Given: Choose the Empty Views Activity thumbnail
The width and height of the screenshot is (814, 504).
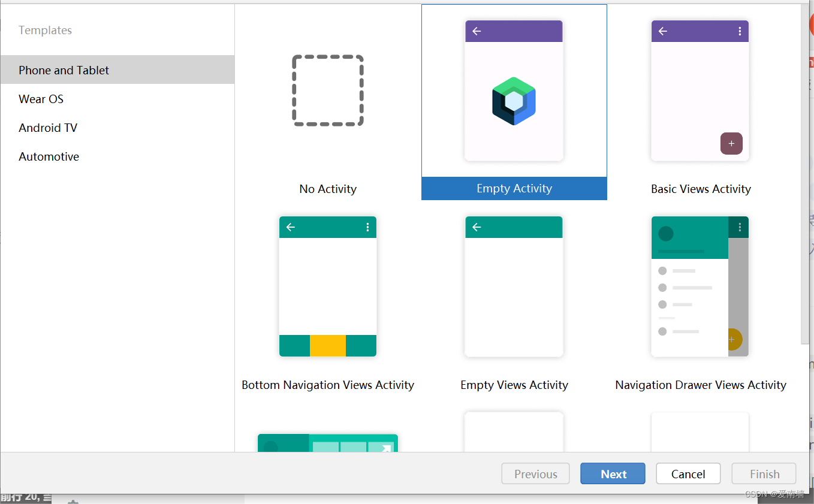Looking at the screenshot, I should tap(514, 286).
